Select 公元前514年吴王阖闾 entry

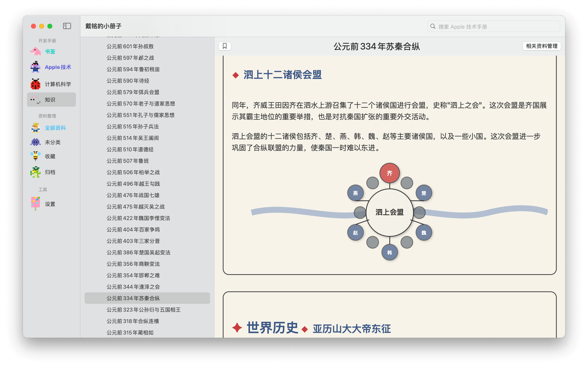pos(147,138)
